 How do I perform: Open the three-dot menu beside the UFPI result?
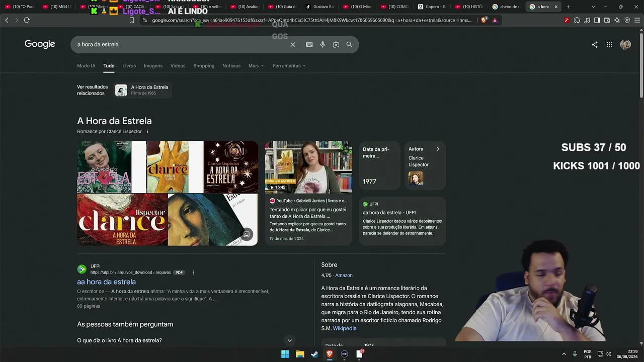193,273
